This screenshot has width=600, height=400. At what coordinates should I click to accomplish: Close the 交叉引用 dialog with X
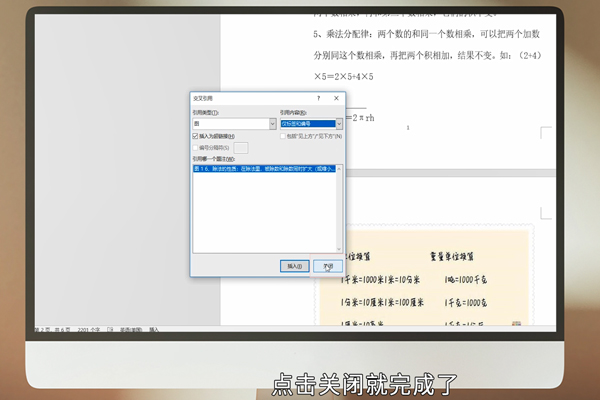tap(336, 98)
